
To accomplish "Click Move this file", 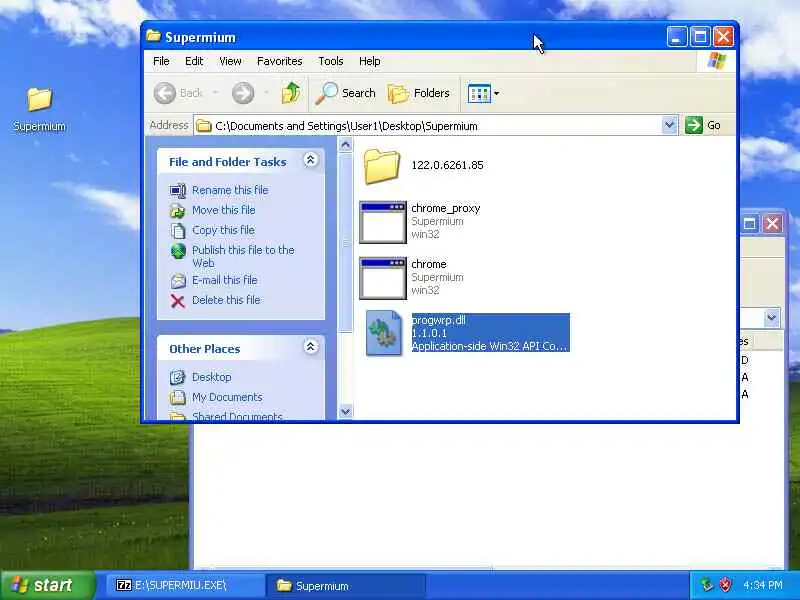I will [x=223, y=210].
